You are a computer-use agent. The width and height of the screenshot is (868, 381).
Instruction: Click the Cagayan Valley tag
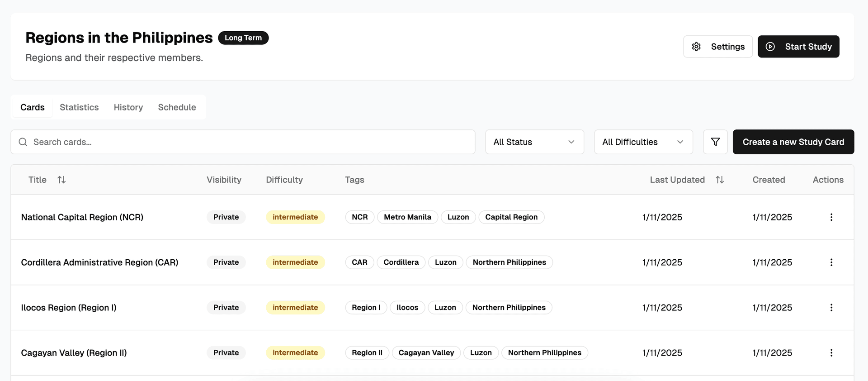click(426, 353)
